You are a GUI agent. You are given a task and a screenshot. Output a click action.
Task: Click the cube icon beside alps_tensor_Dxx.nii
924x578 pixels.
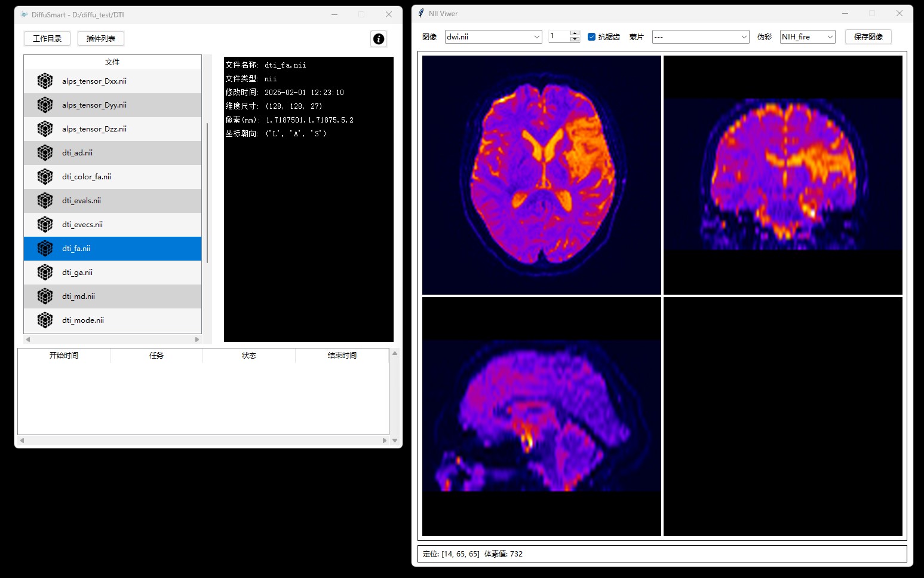(x=45, y=81)
